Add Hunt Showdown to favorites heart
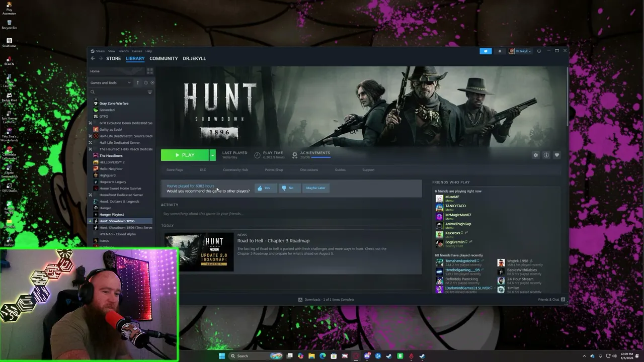Image resolution: width=644 pixels, height=362 pixels. tap(556, 155)
